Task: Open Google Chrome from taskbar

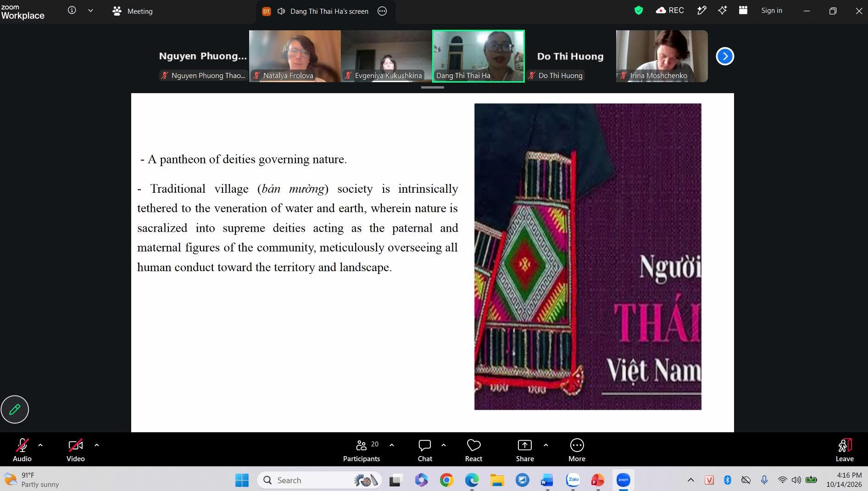Action: (x=446, y=480)
